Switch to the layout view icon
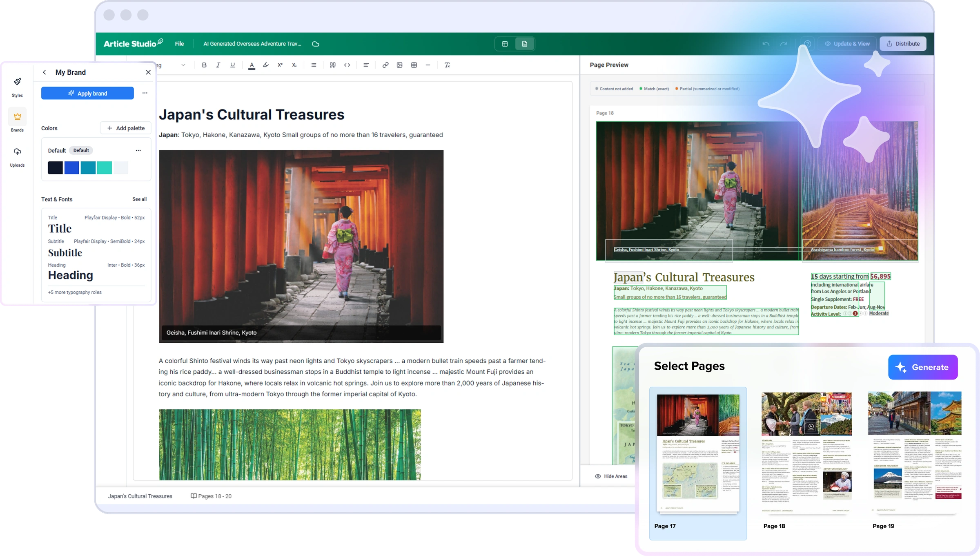 (505, 44)
